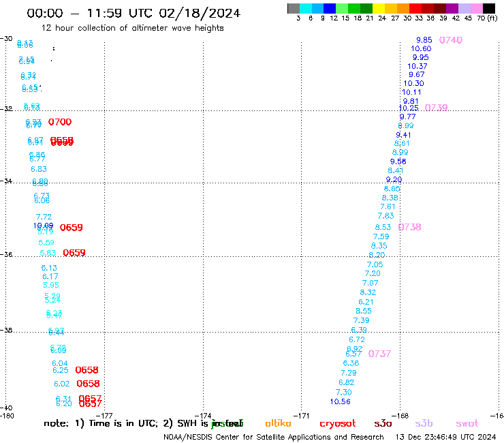Select the lavender 42-45 ft legend swatch
Viewport: 504px width, 443px height.
coord(464,8)
